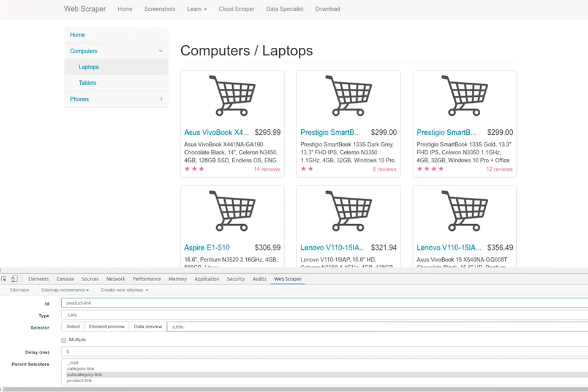Open the Prestigio SmartBook 12 reviews product link
Viewport: 588px width, 392px height.
point(447,132)
